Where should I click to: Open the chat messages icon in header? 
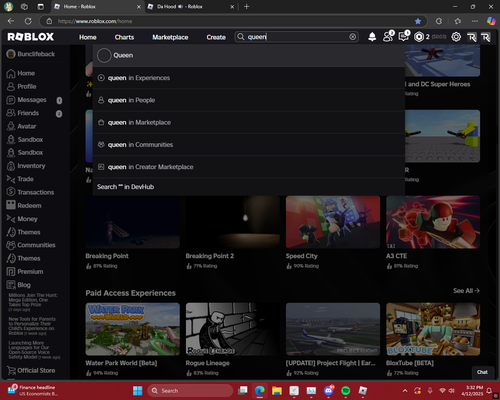(x=404, y=37)
